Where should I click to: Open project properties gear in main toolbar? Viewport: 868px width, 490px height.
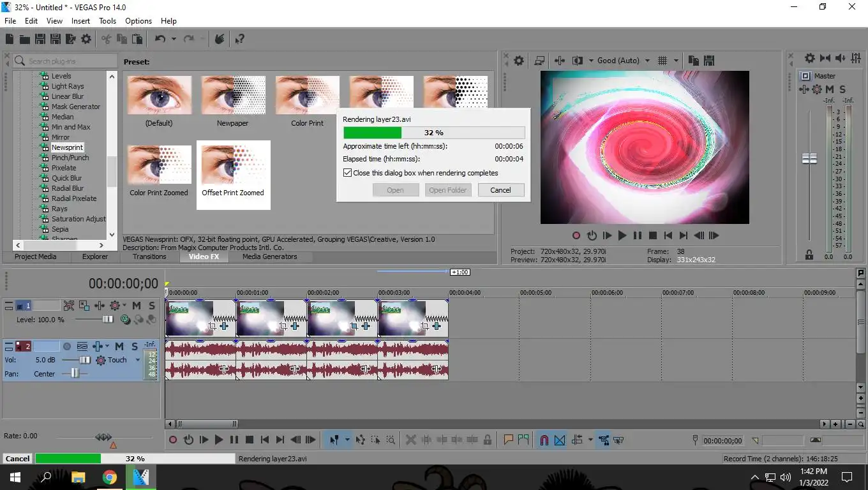(86, 39)
